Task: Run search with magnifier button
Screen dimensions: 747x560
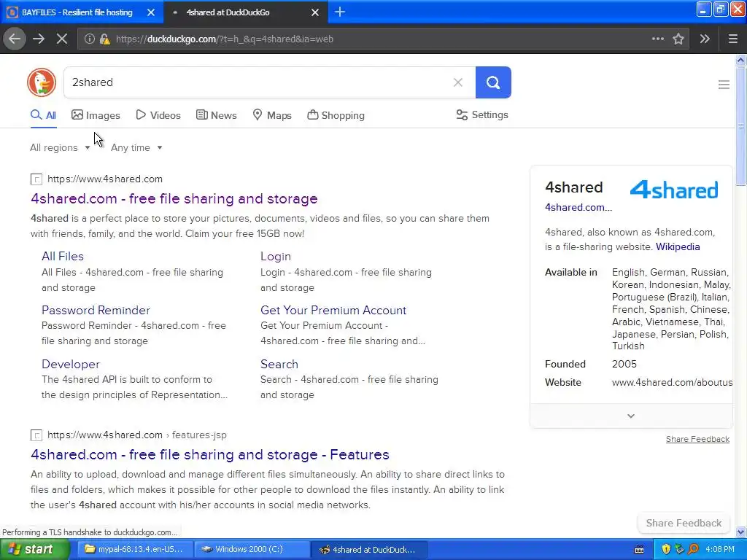Action: pyautogui.click(x=493, y=82)
